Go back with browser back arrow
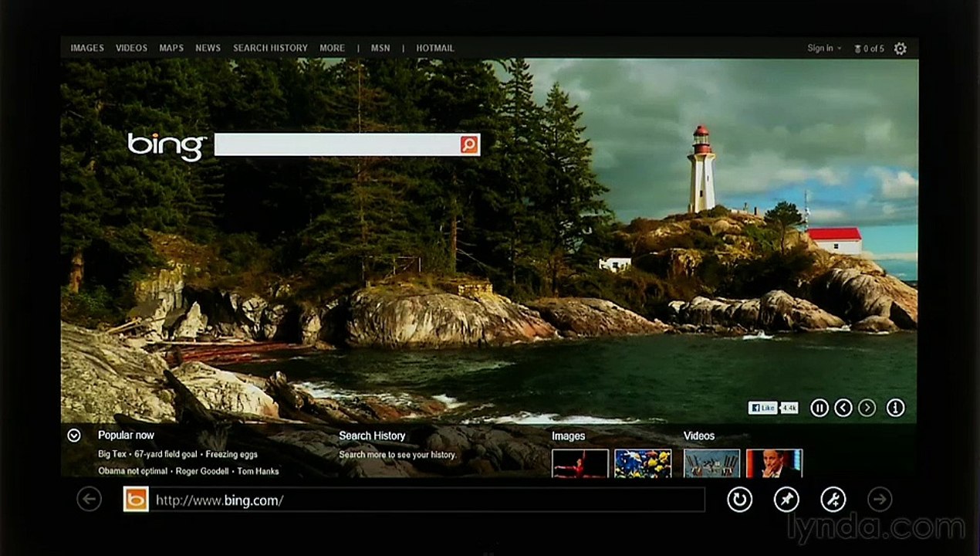The height and width of the screenshot is (556, 980). tap(90, 500)
